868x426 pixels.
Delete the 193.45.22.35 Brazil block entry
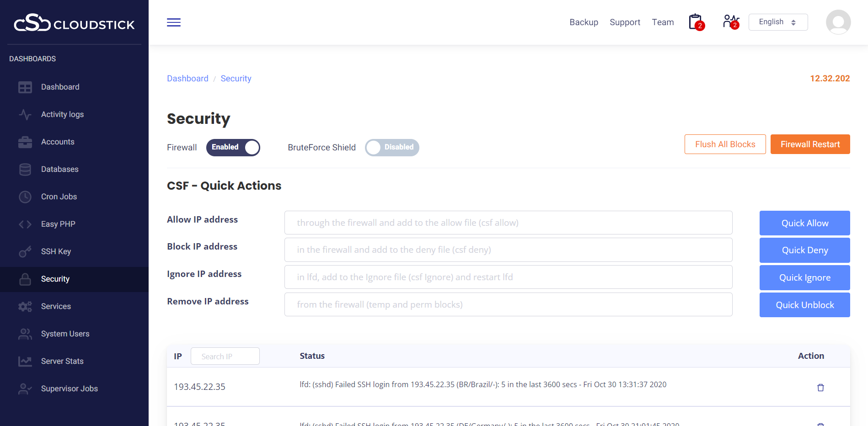(x=820, y=388)
